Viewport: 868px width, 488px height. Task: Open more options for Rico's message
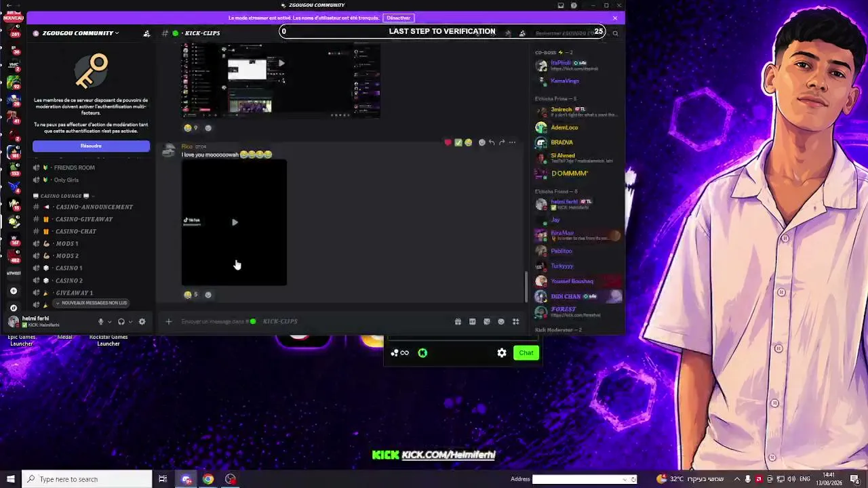click(x=512, y=142)
